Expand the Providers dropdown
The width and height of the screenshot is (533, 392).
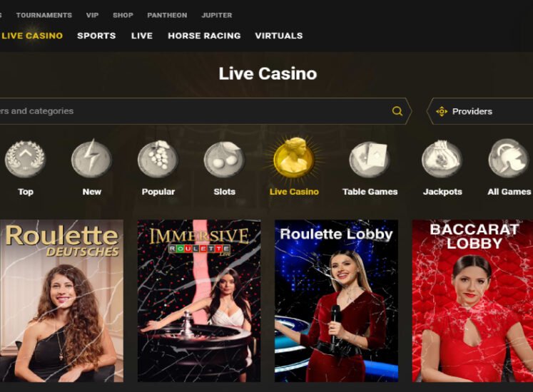479,111
